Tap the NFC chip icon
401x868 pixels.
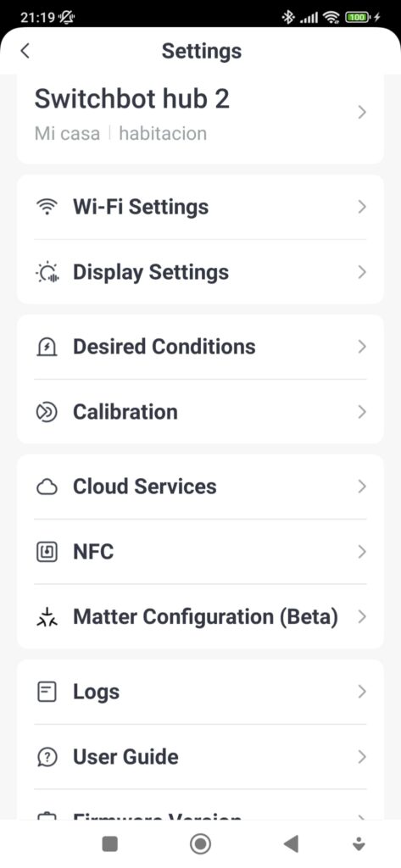(47, 552)
